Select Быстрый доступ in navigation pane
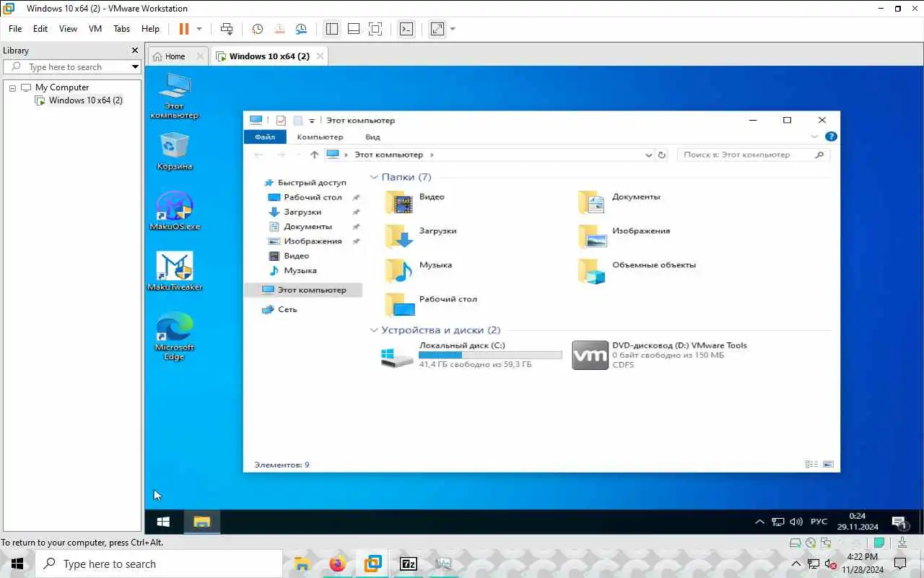924x578 pixels. 312,183
